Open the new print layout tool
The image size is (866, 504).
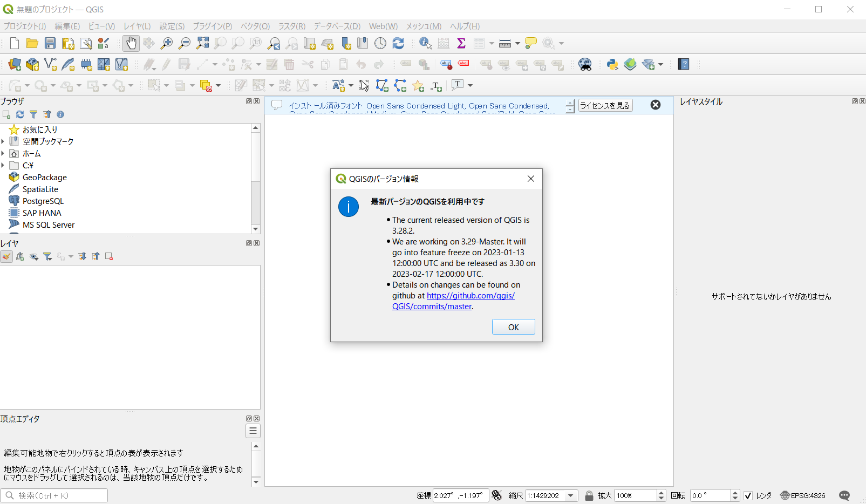coord(68,43)
